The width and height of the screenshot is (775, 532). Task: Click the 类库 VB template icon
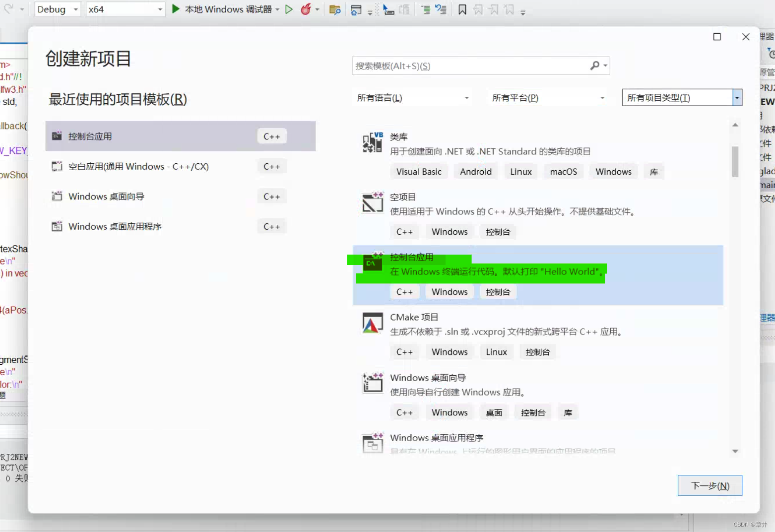(x=372, y=142)
